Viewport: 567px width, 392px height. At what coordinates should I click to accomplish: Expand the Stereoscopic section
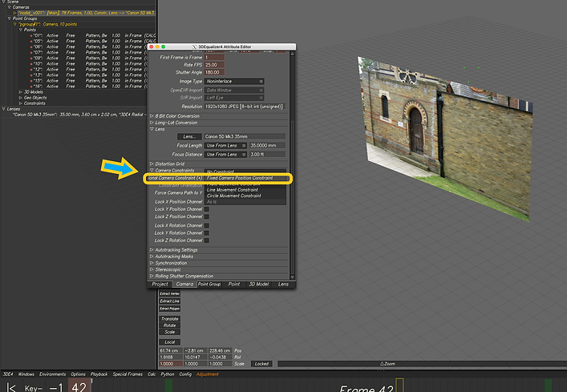[x=152, y=269]
